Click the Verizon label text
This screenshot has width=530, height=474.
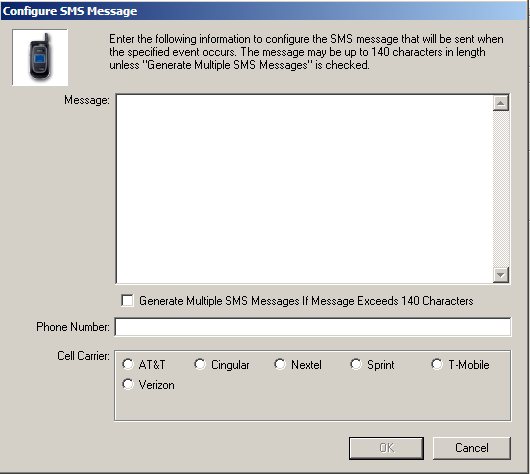click(156, 385)
